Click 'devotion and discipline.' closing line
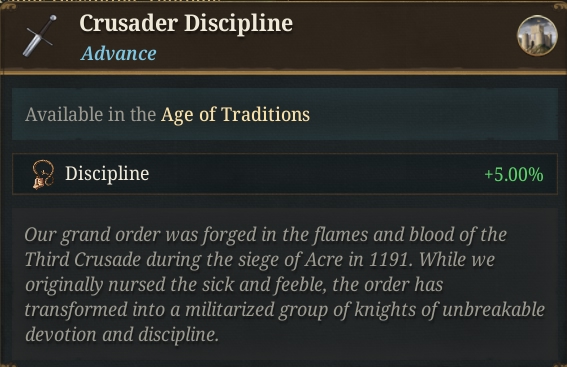Image resolution: width=567 pixels, height=367 pixels. click(x=122, y=335)
